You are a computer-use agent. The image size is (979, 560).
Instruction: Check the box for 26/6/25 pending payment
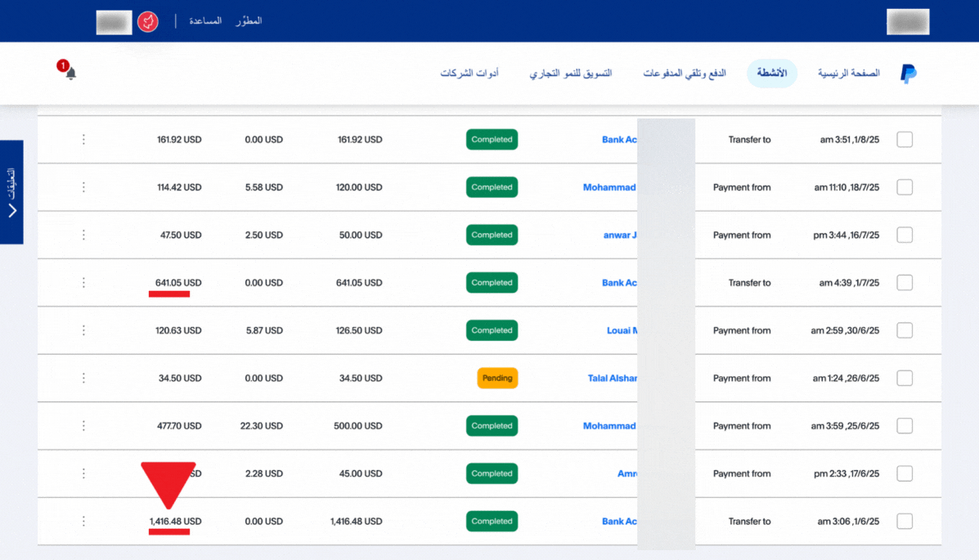[905, 379]
